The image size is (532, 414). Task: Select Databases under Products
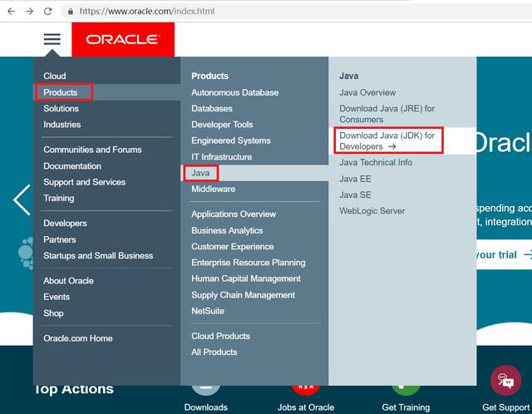(212, 108)
